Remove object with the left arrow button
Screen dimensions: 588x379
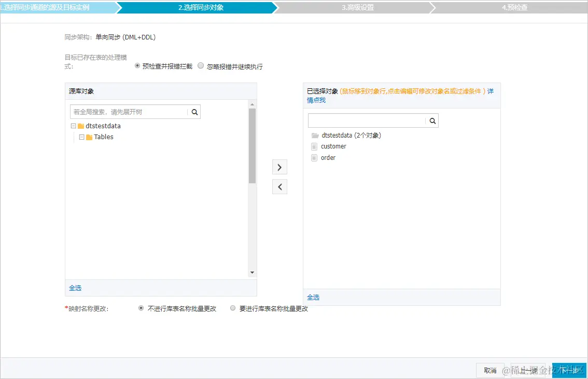pyautogui.click(x=279, y=187)
